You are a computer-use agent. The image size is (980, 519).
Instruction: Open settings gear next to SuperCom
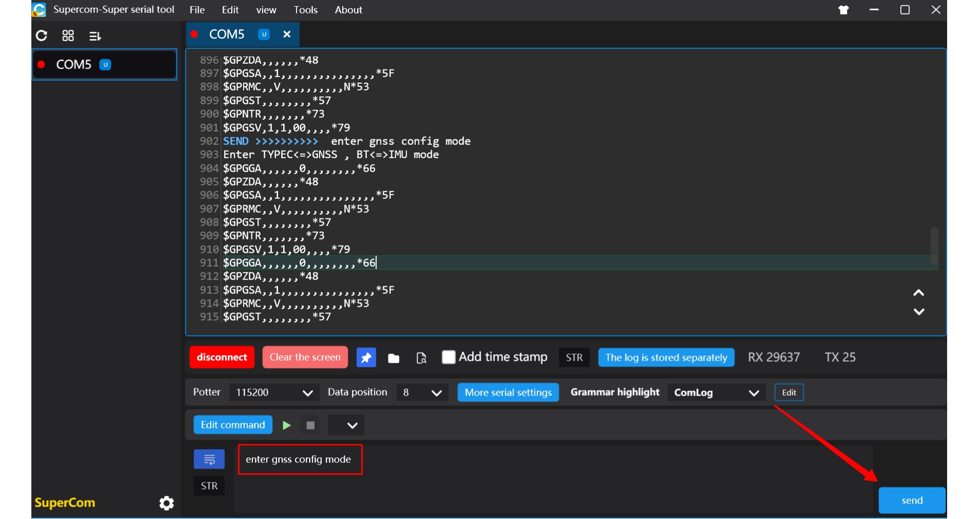pos(167,503)
